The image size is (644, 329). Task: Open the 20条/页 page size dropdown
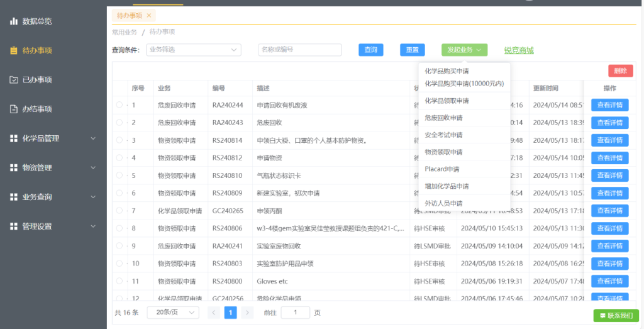tap(172, 312)
